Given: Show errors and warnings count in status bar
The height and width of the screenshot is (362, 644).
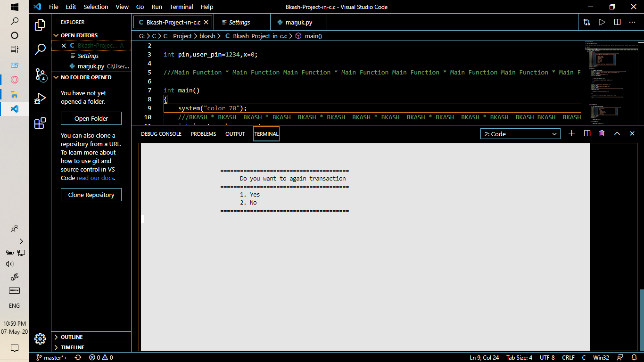Looking at the screenshot, I should pyautogui.click(x=101, y=358).
